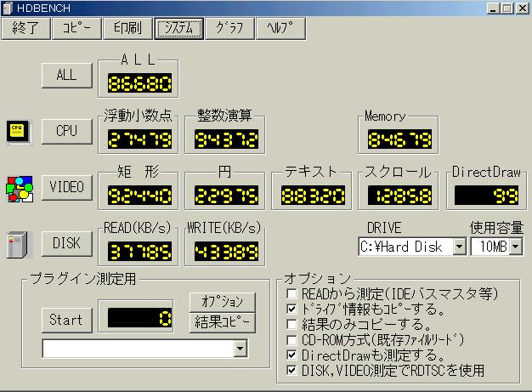Enable CD-ROM方式 checkbox
The width and height of the screenshot is (532, 392).
(292, 339)
